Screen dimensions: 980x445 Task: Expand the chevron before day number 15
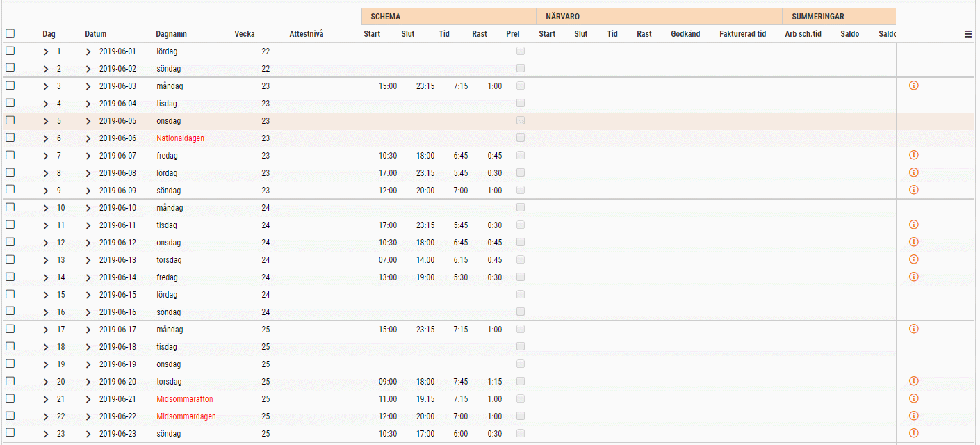coord(46,295)
